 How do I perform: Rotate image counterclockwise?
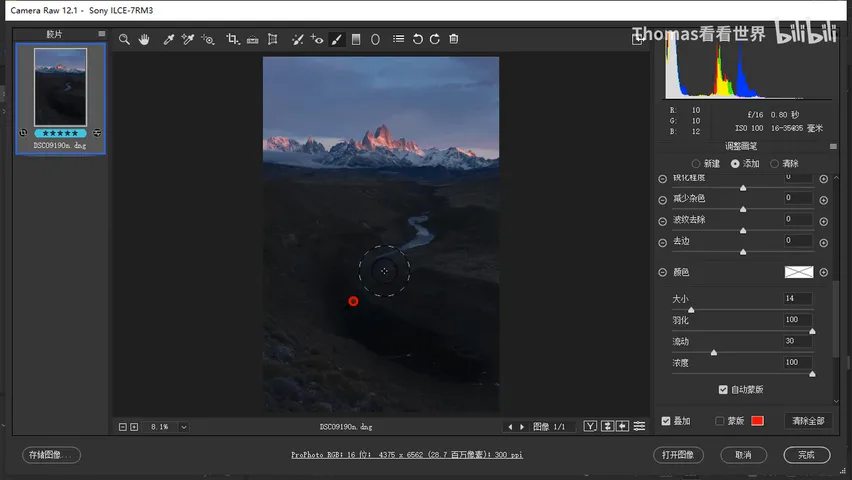coord(417,39)
